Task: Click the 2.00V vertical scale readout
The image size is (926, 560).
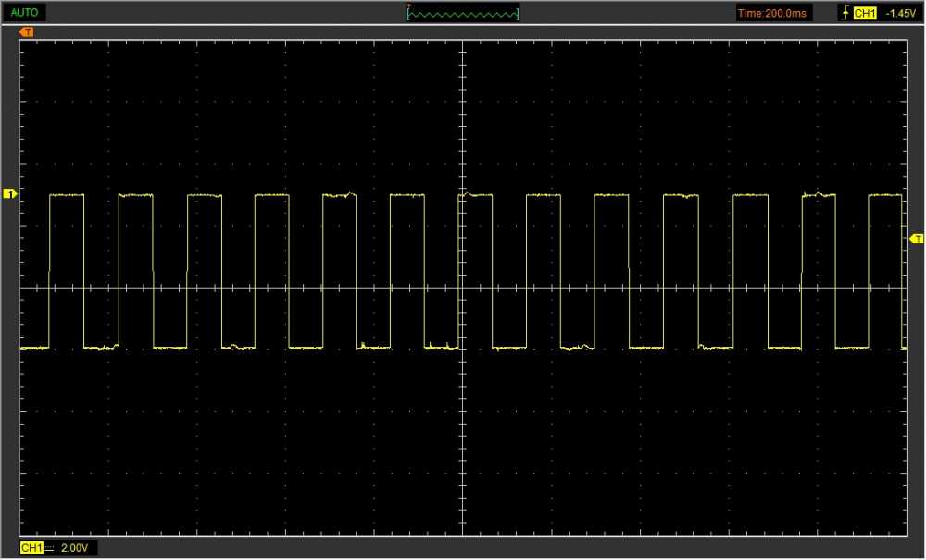Action: click(x=74, y=549)
